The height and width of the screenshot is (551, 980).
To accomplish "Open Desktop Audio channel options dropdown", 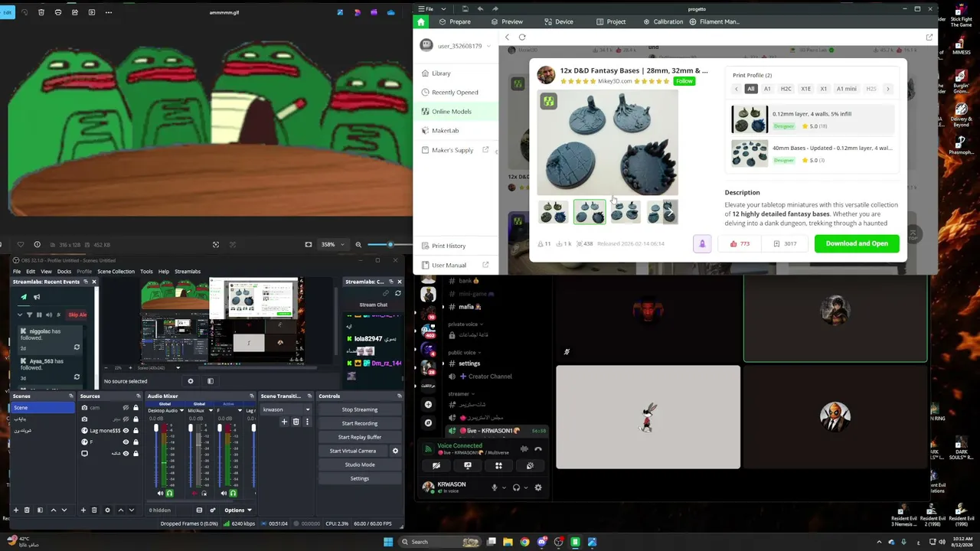I will tap(181, 410).
